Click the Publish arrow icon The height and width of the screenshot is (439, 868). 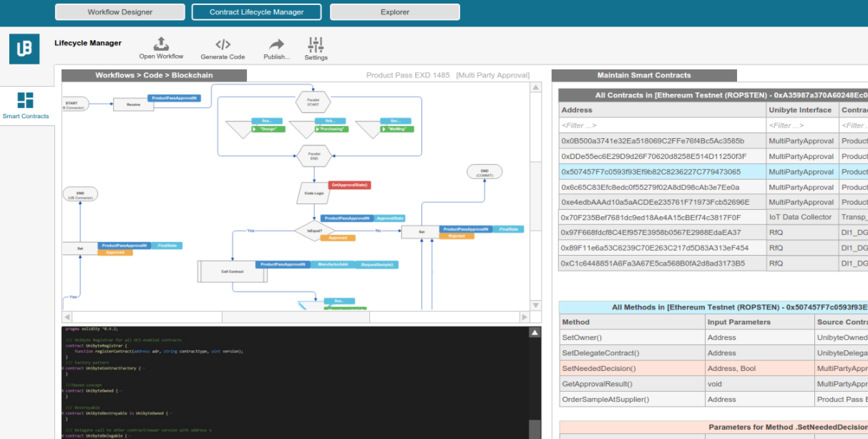point(276,44)
